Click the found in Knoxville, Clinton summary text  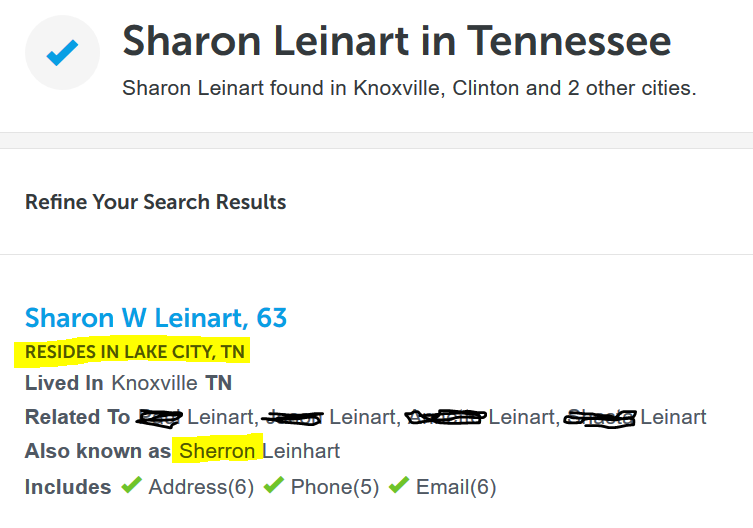tap(408, 88)
